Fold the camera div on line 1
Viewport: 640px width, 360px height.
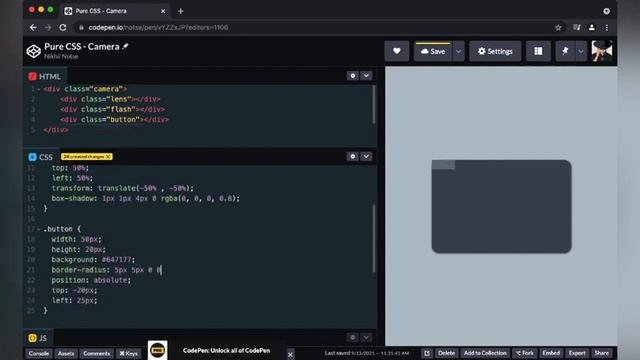39,89
